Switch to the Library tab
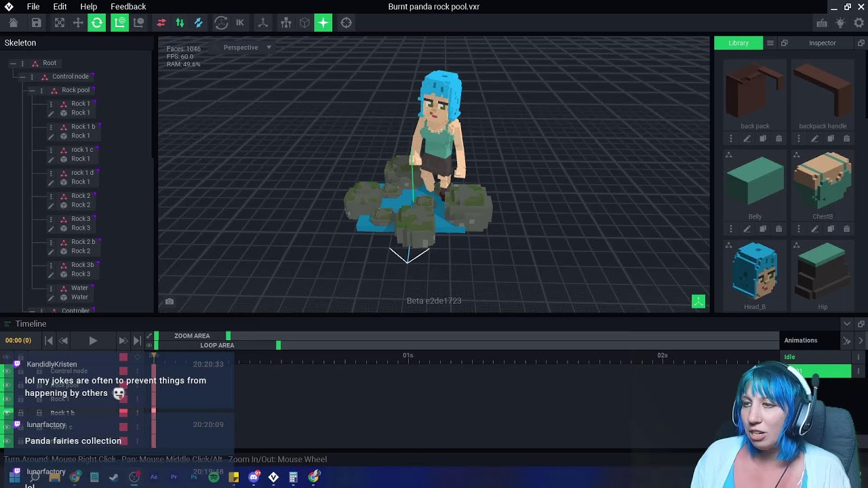 click(x=738, y=43)
